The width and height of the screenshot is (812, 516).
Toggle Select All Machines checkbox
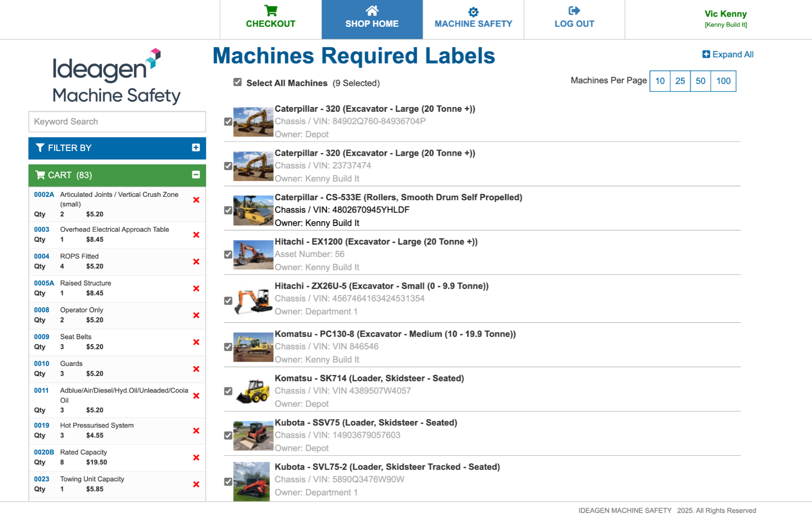[x=238, y=82]
